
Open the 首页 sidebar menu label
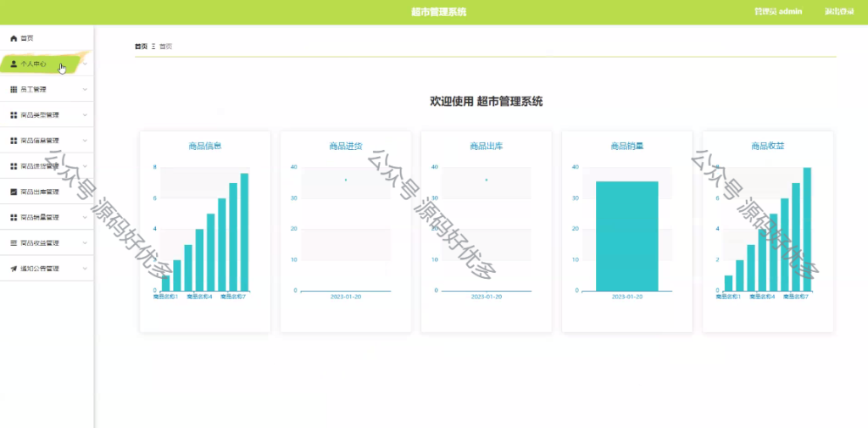[x=27, y=38]
